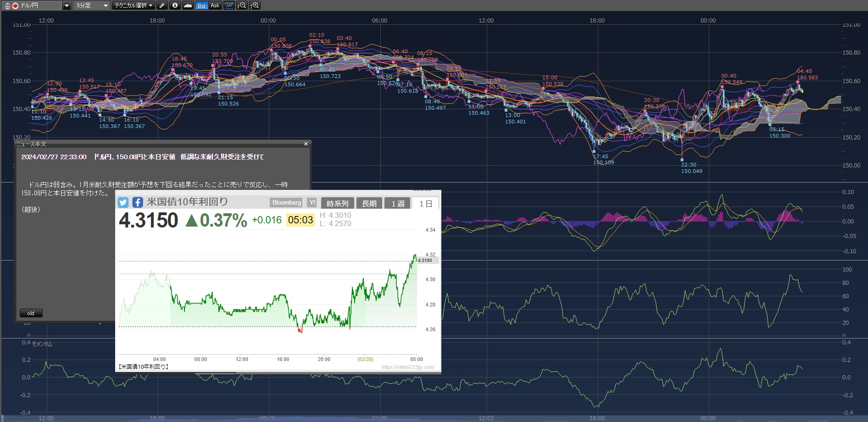Open the chart info icon
868x422 pixels.
175,6
